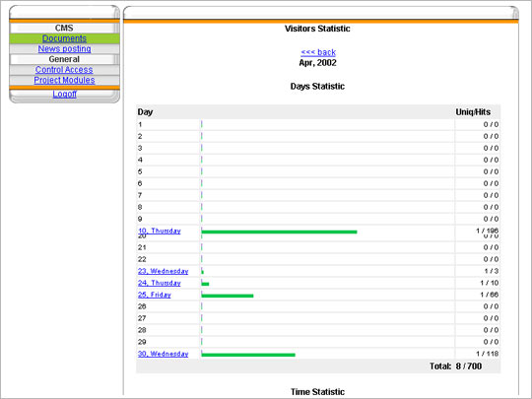
Task: Click the small green bar for day 24
Action: 205,284
